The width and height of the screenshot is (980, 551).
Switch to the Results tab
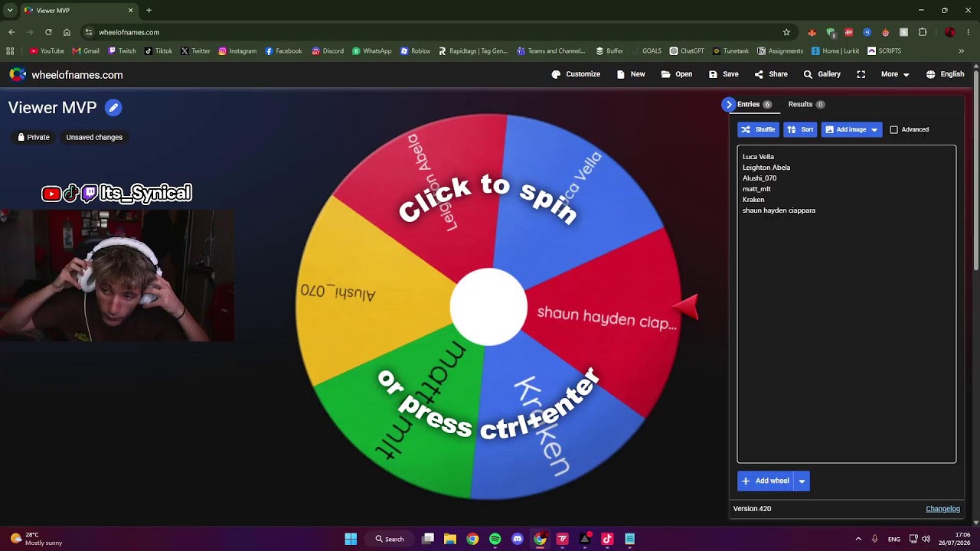pos(805,104)
